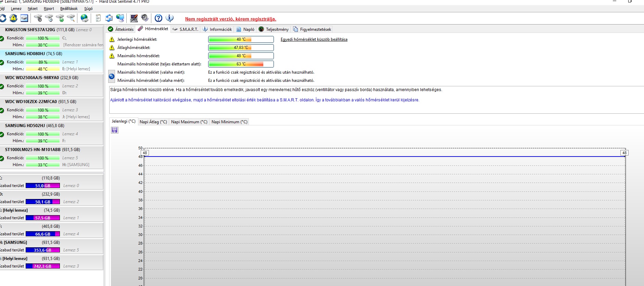Viewport: 644px width, 286px height.
Task: Click green check icon of ST1000LM025 Kondíció
Action: (x=2, y=158)
